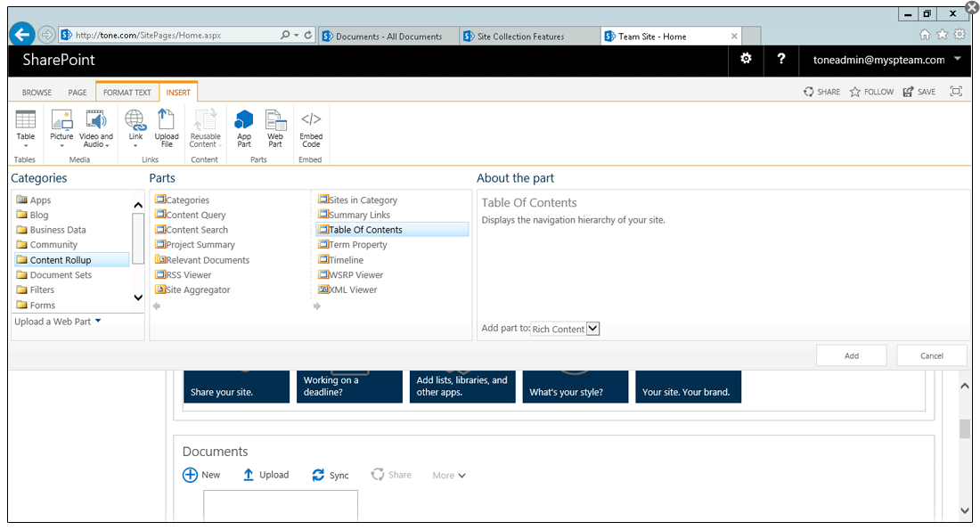
Task: Select the INSERT ribbon tab
Action: [x=178, y=93]
